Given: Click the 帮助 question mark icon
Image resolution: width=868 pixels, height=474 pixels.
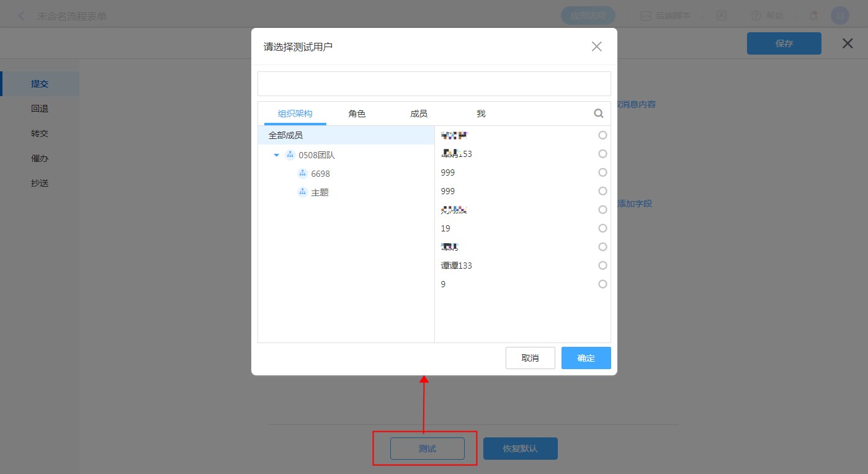Looking at the screenshot, I should pyautogui.click(x=756, y=16).
